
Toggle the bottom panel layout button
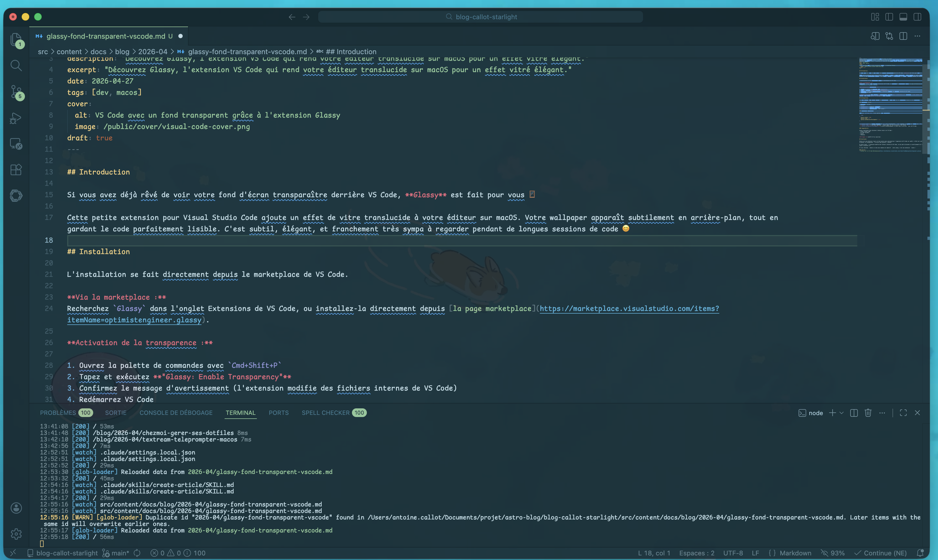click(x=903, y=17)
